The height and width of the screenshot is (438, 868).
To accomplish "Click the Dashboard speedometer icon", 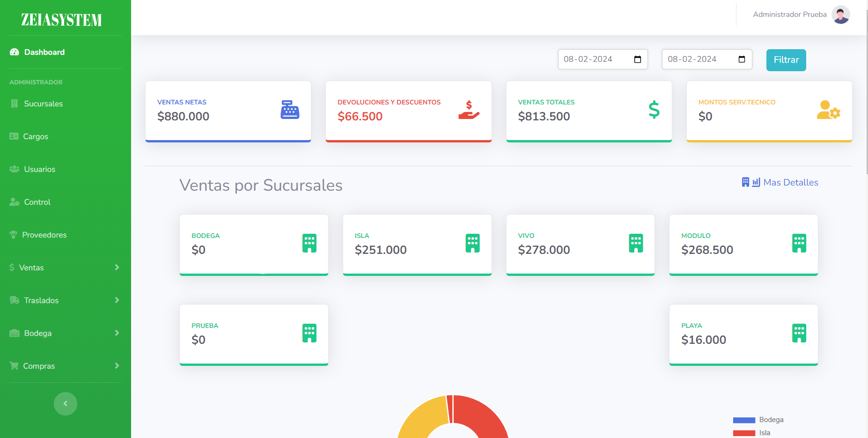I will [x=14, y=52].
